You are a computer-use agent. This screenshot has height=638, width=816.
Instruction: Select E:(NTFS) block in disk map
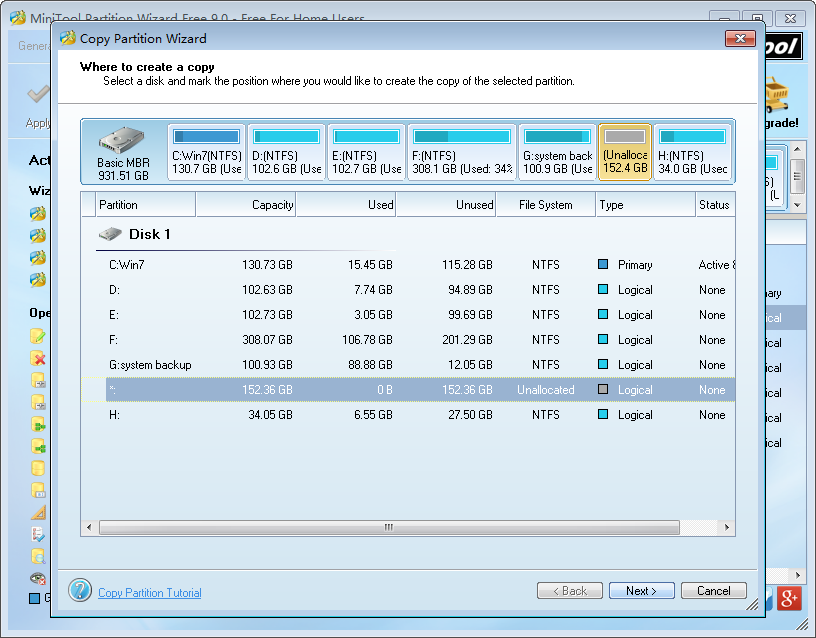pos(366,152)
